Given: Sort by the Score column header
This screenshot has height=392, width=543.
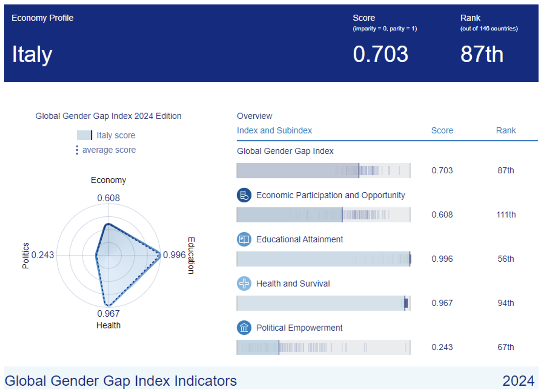Looking at the screenshot, I should (442, 131).
